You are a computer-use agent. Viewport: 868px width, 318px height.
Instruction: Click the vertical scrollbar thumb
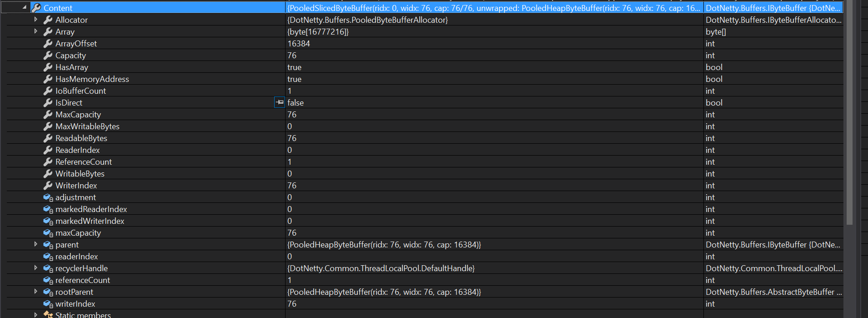click(849, 112)
